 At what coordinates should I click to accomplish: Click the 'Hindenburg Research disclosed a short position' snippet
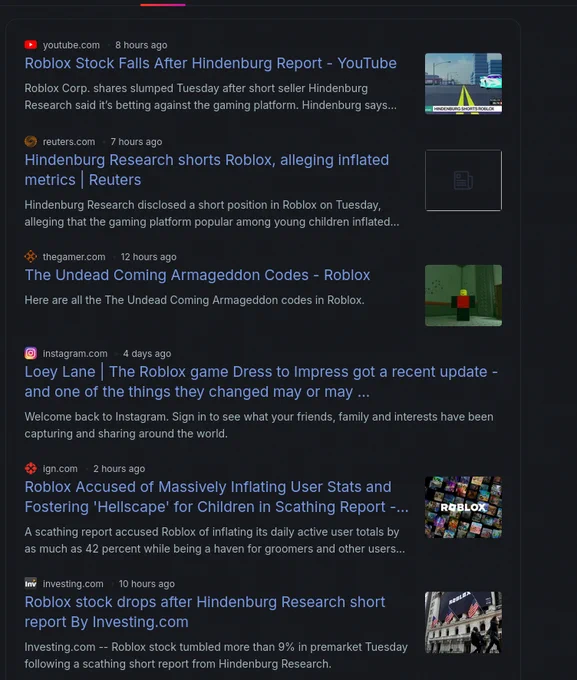tap(212, 213)
